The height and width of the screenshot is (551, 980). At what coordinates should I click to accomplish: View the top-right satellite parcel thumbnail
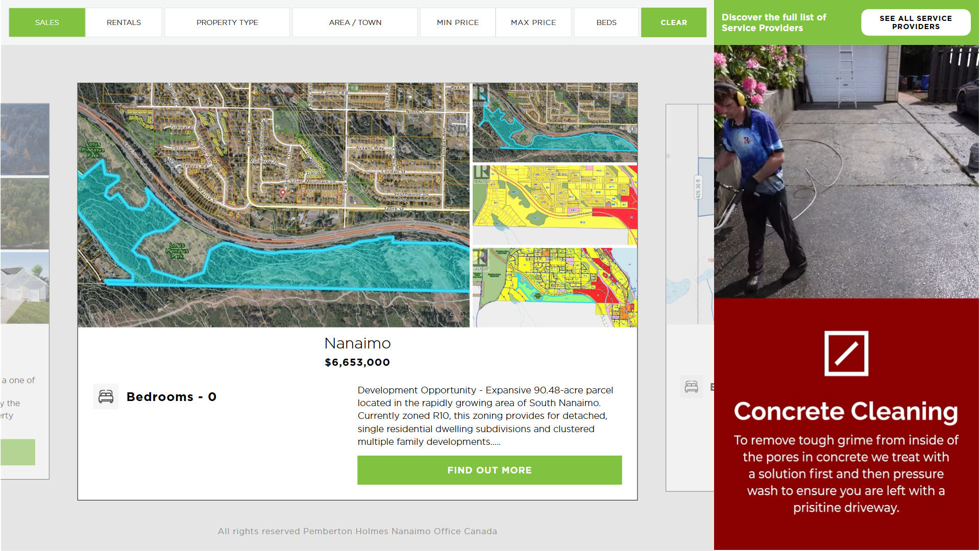(x=555, y=122)
